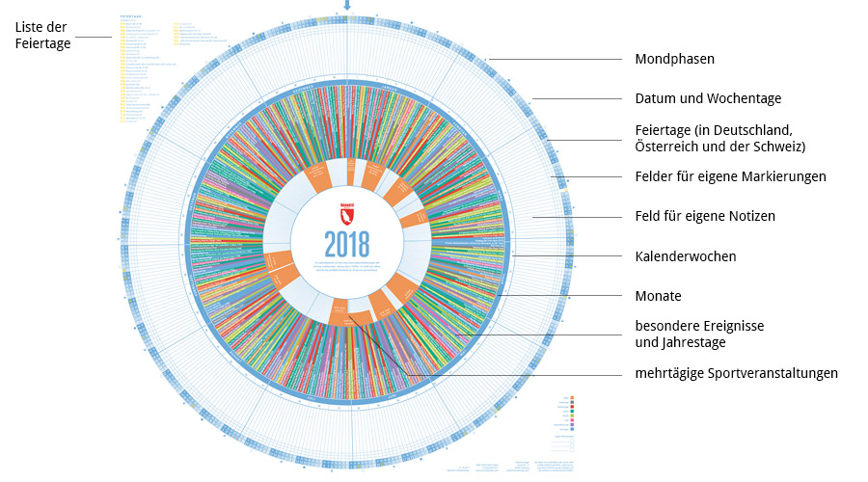Click the imprint text block at bottom right
The height and width of the screenshot is (482, 868).
tap(509, 468)
